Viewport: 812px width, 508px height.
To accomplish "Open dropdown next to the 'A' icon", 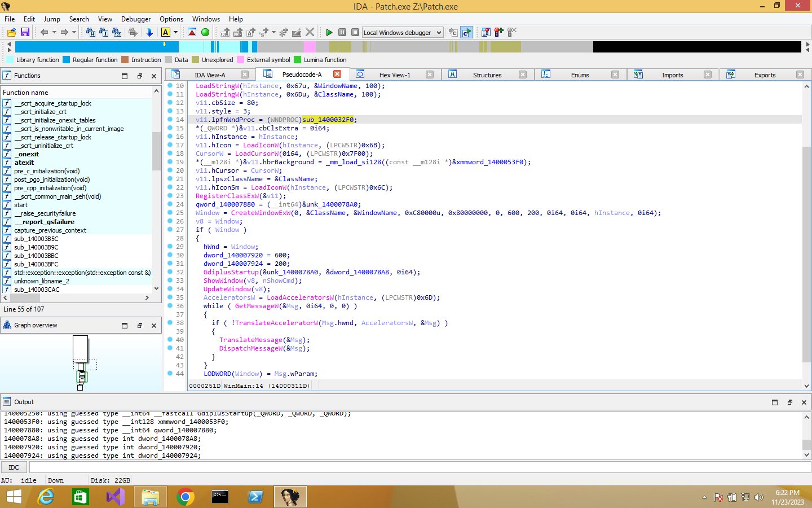I will [x=175, y=32].
